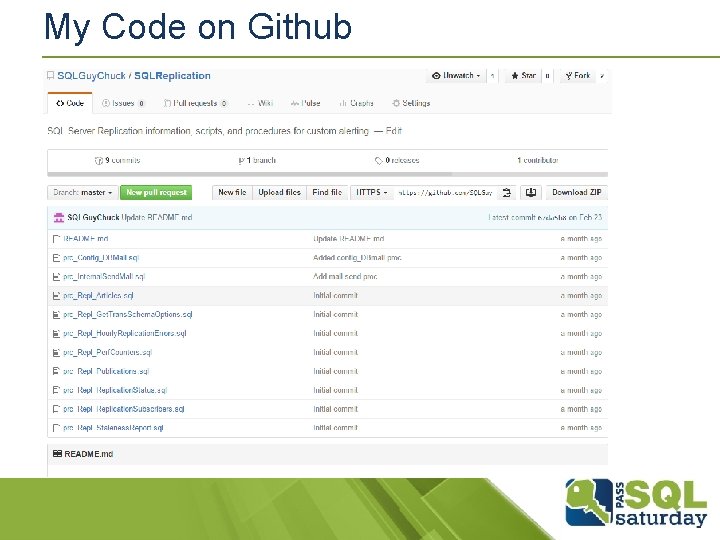Screen dimensions: 720x540
Task: Open prc_Repl_ReplicationStatus.sql file
Action: point(115,390)
